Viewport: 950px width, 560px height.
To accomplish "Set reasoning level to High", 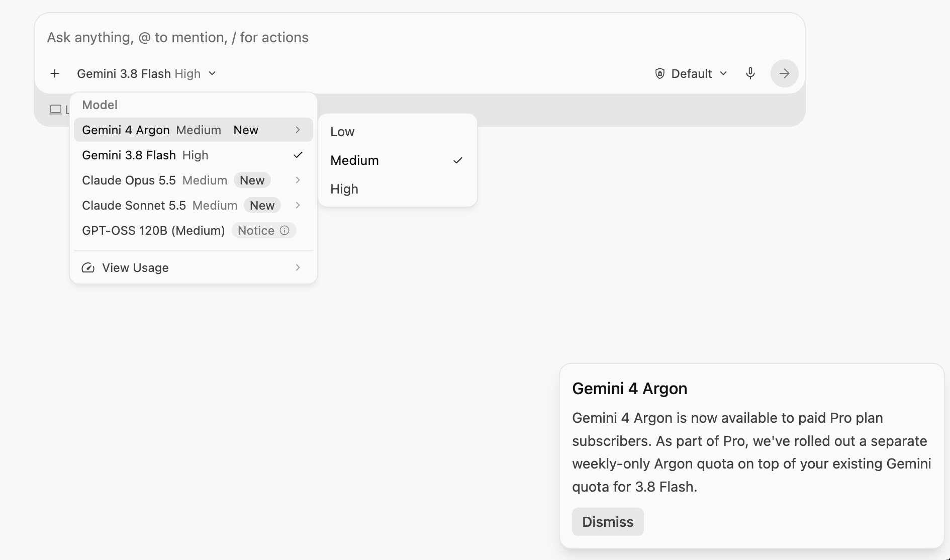I will (x=398, y=189).
